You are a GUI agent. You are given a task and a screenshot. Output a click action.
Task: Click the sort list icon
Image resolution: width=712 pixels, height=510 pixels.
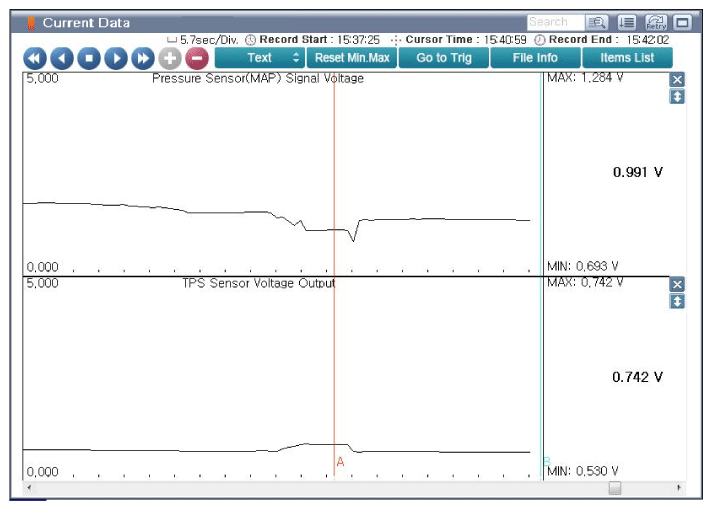pos(627,22)
